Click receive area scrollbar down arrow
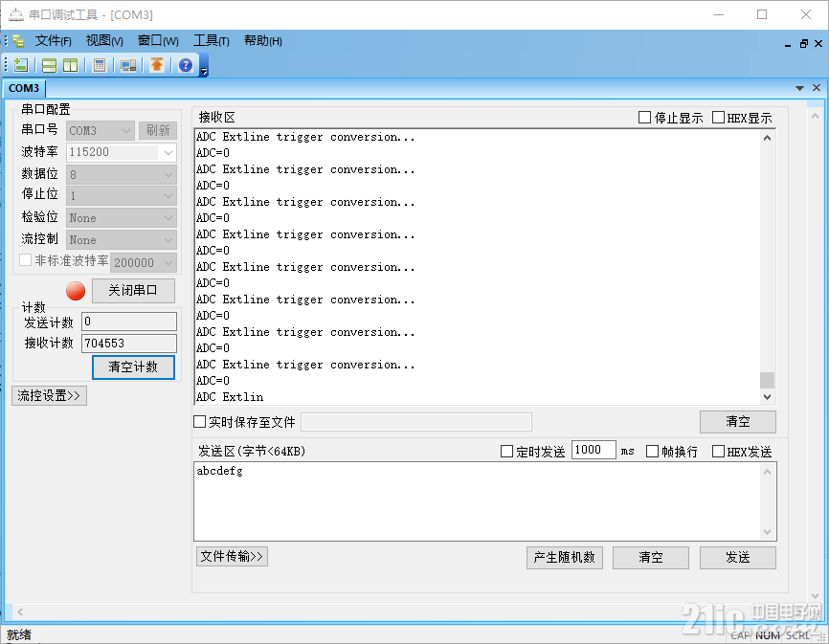The image size is (829, 644). (767, 397)
